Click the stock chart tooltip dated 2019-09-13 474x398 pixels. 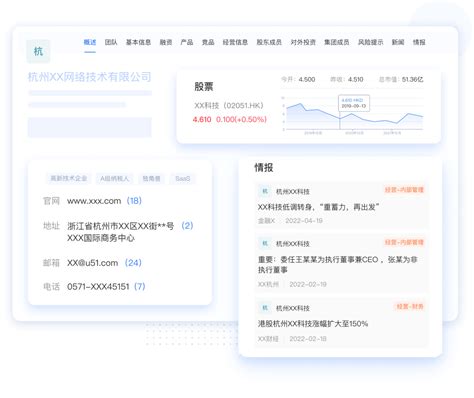(x=354, y=103)
